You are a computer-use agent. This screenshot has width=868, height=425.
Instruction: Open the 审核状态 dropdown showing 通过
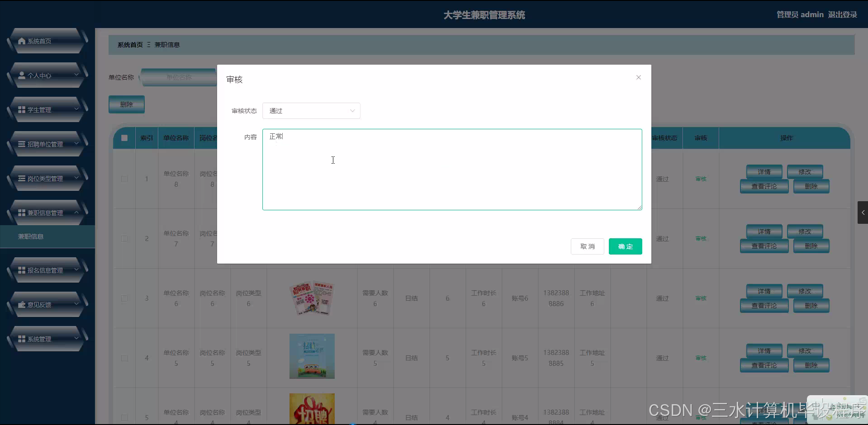point(311,111)
